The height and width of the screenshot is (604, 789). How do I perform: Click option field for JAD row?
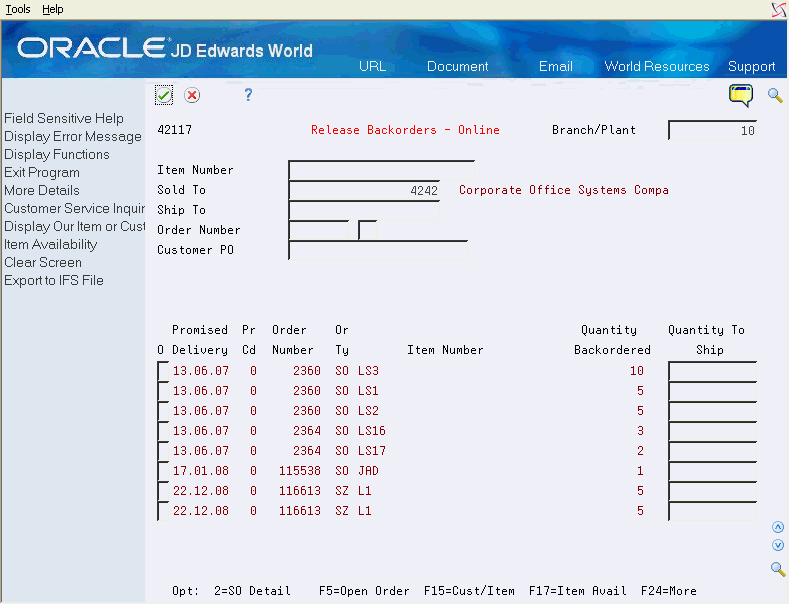[163, 471]
